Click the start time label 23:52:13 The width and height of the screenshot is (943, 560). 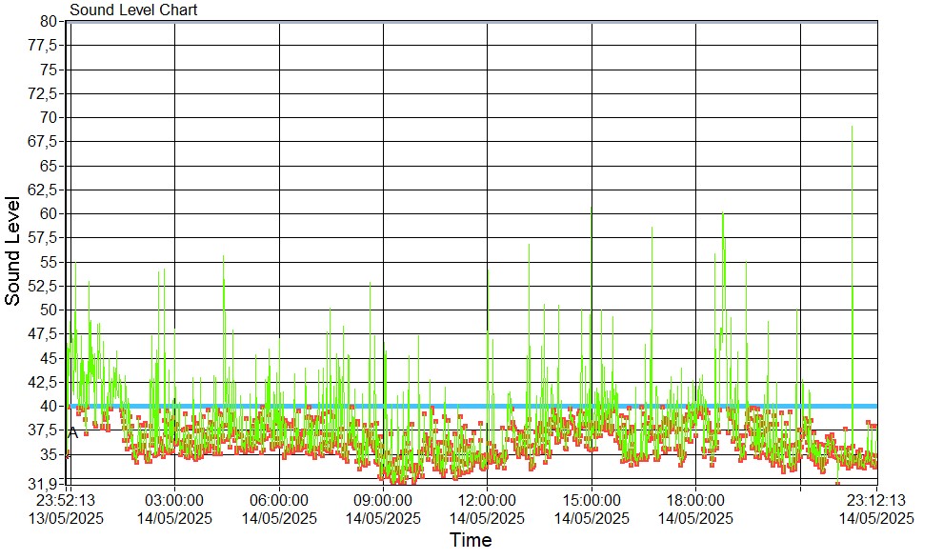tap(66, 499)
